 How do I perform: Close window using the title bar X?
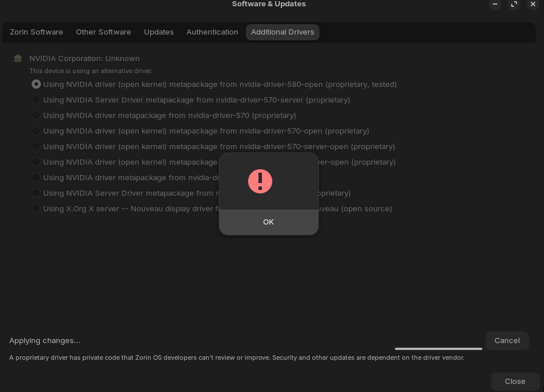[x=533, y=4]
